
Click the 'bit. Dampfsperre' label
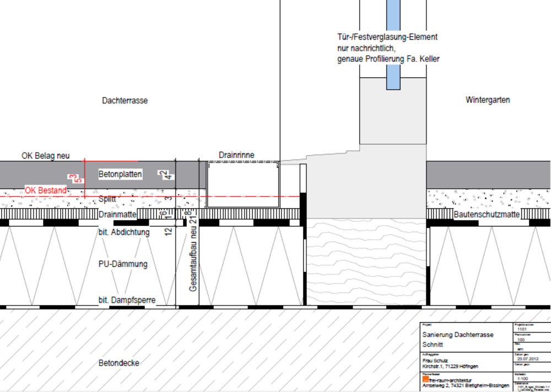(127, 300)
